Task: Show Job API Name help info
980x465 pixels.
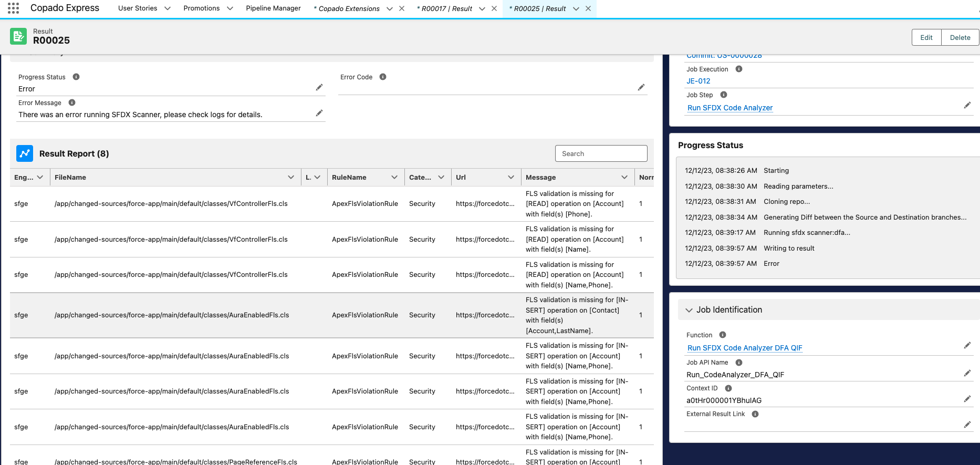Action: (x=739, y=363)
